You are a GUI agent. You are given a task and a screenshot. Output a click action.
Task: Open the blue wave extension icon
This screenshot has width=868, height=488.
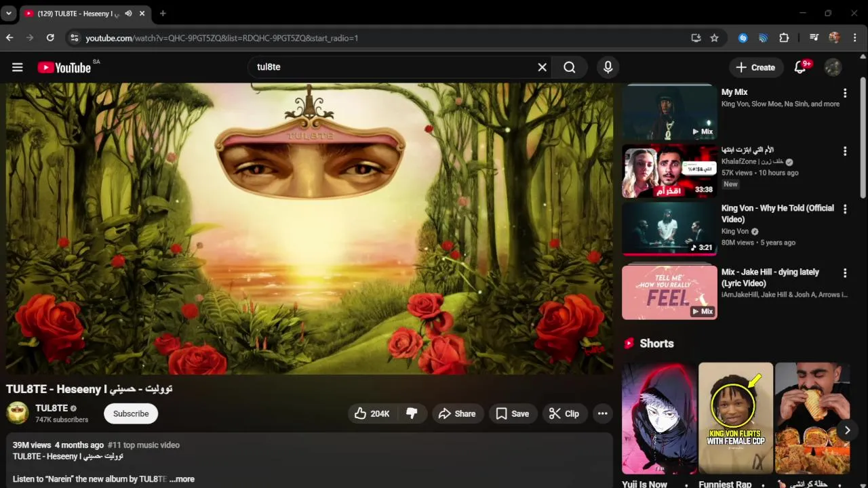coord(763,38)
